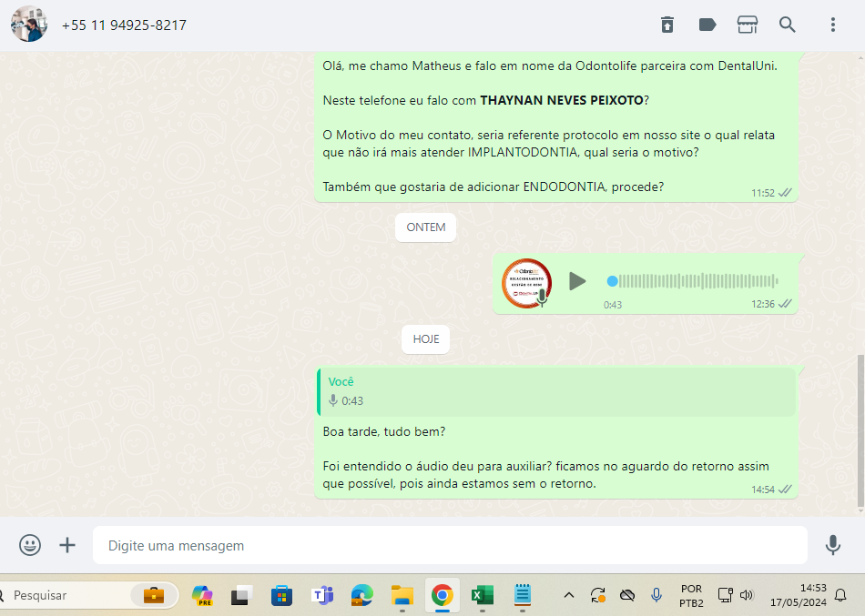Open Task View in the taskbar
This screenshot has height=616, width=865.
241,596
